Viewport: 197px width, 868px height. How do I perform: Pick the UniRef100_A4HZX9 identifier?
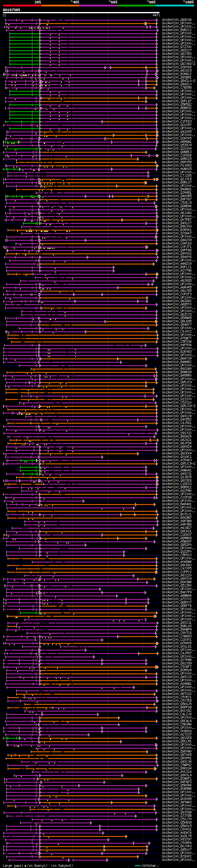[x=176, y=264]
